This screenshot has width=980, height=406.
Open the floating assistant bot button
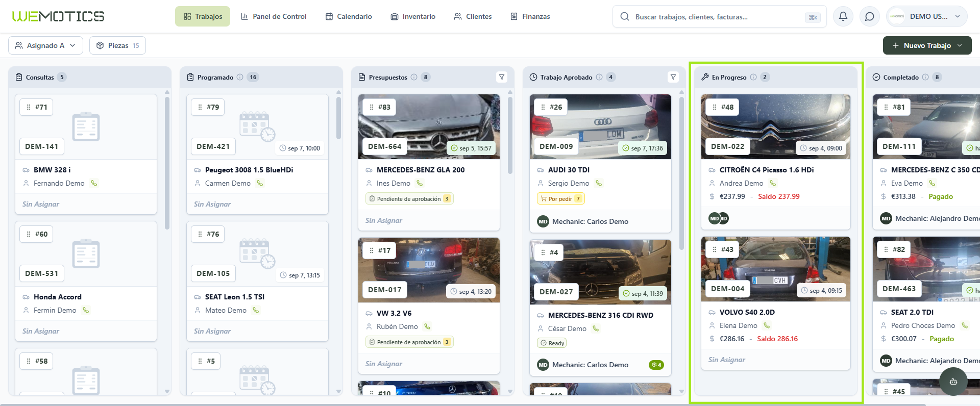(953, 382)
